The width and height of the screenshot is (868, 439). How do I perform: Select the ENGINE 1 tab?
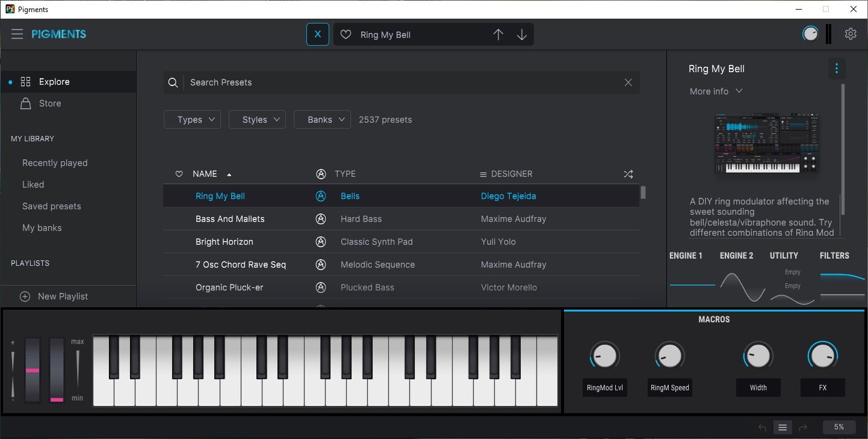[686, 256]
